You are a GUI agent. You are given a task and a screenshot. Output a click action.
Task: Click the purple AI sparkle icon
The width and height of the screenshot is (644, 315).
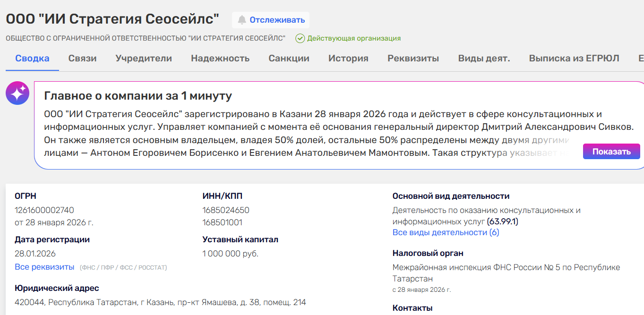point(17,93)
